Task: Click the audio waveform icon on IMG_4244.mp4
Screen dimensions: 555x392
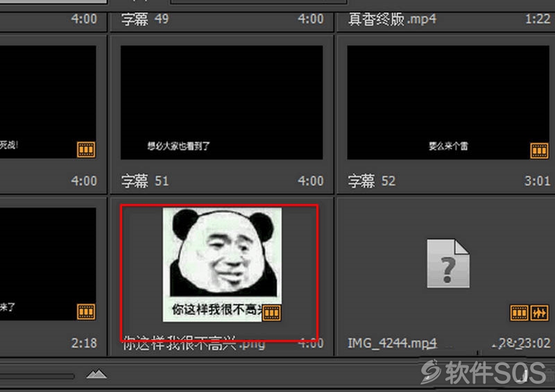Action: tap(539, 313)
